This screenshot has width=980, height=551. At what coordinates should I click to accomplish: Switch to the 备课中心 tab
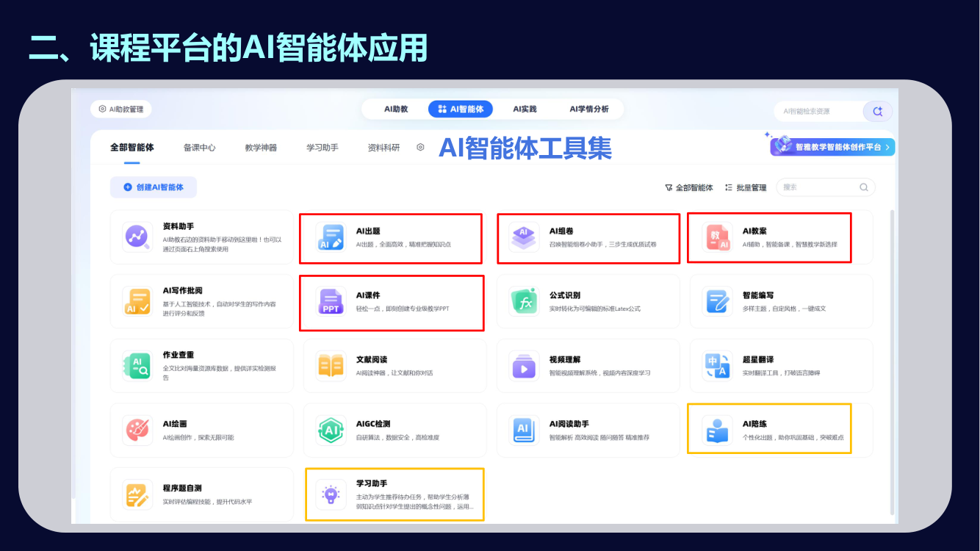click(x=200, y=148)
